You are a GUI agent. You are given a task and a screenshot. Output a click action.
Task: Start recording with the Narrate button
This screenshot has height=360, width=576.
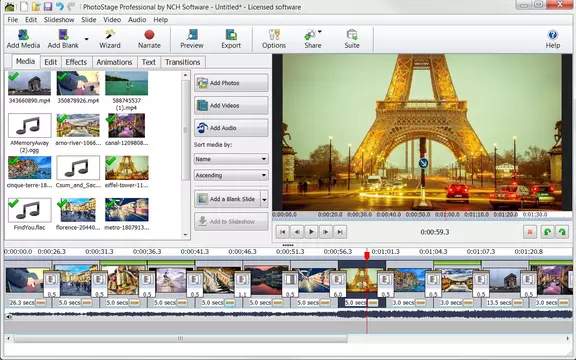(x=149, y=39)
